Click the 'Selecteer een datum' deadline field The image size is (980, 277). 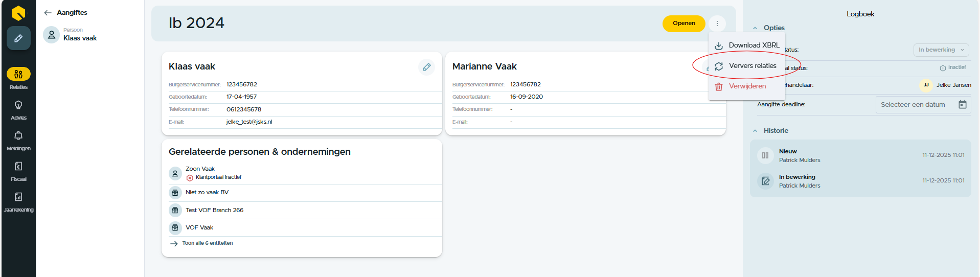click(913, 105)
